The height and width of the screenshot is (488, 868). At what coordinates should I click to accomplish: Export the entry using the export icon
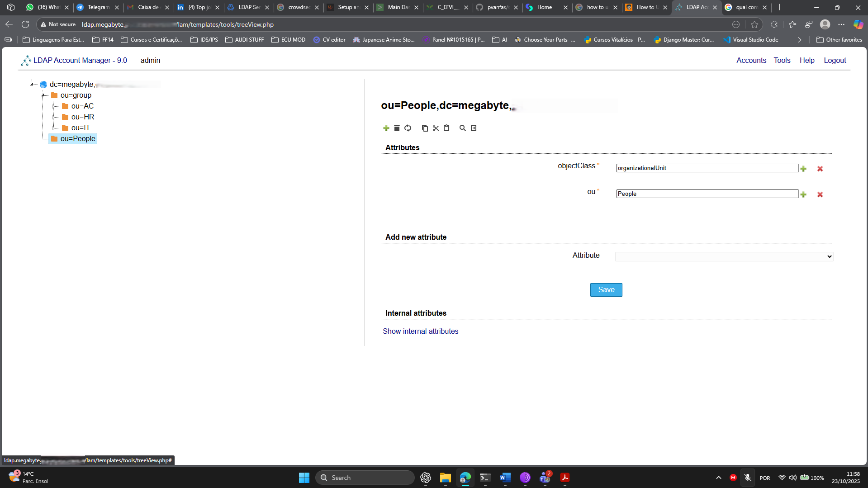pos(473,128)
